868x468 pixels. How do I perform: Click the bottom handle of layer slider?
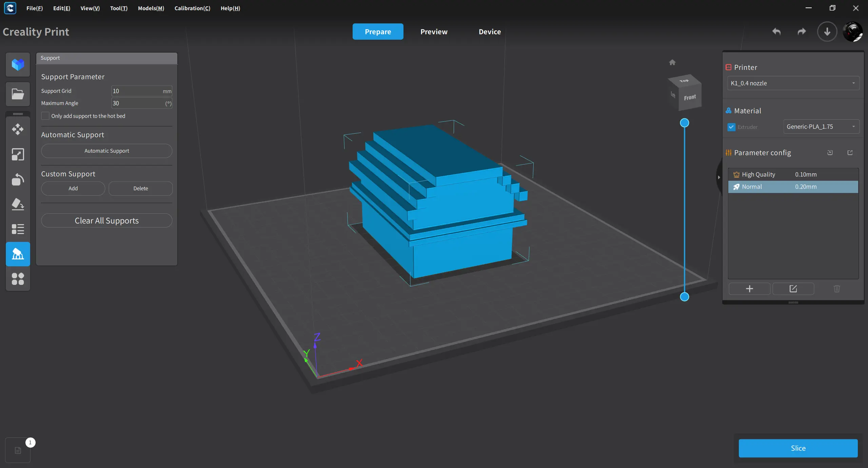click(685, 297)
